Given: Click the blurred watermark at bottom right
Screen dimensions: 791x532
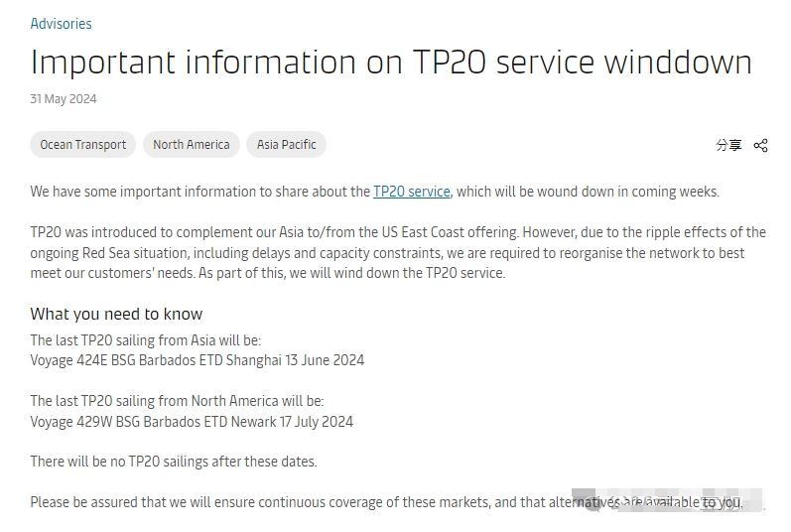Looking at the screenshot, I should (667, 501).
